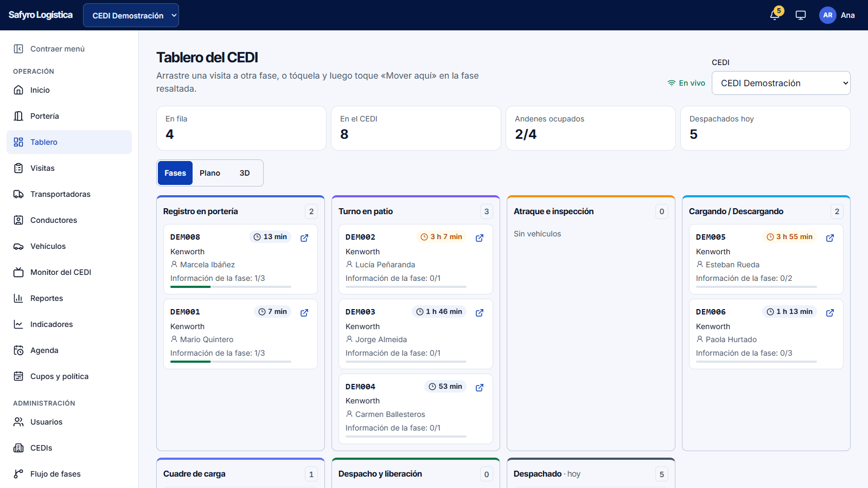868x488 pixels.
Task: Click 'Despachados hoy' stat card
Action: pyautogui.click(x=765, y=128)
